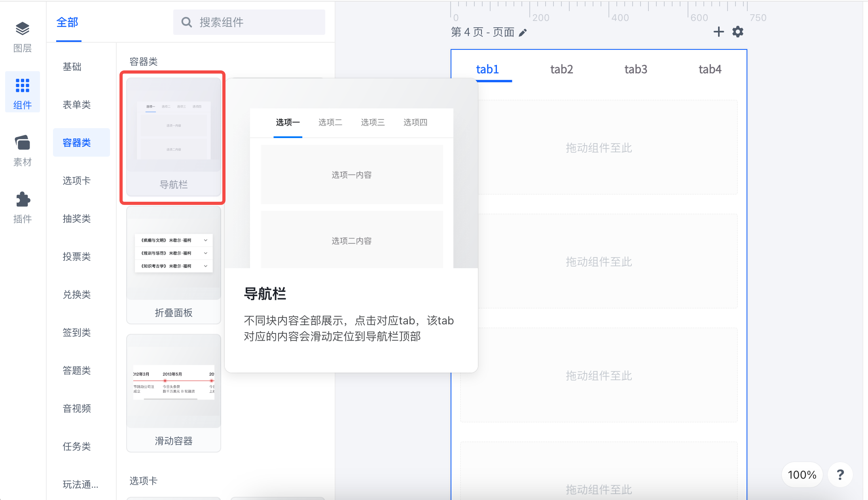Click 选项四 in the preview popup
This screenshot has height=500, width=868.
(415, 122)
